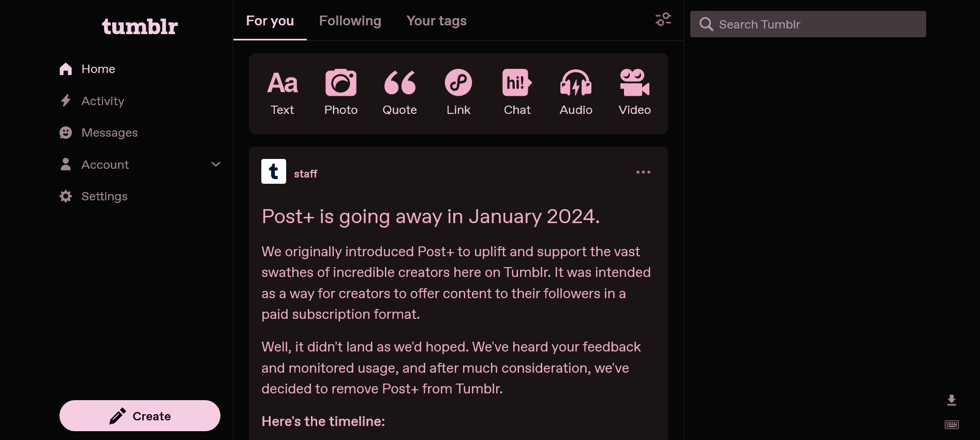Click the Settings gear icon

[x=66, y=196]
